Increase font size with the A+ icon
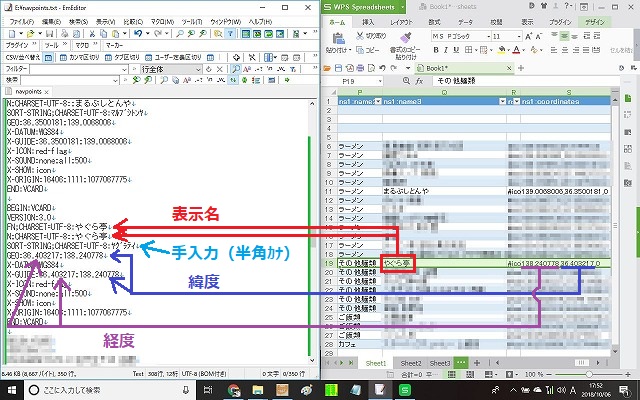640x400 pixels. click(x=529, y=36)
